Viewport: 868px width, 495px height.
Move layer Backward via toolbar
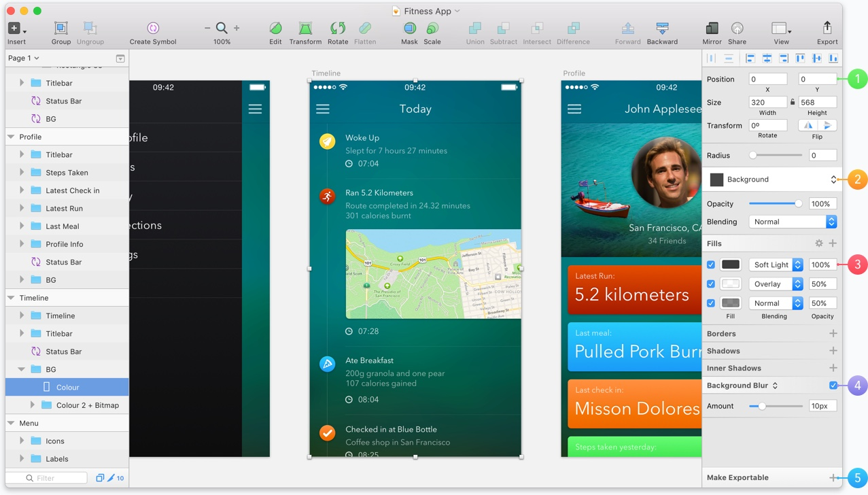coord(662,29)
